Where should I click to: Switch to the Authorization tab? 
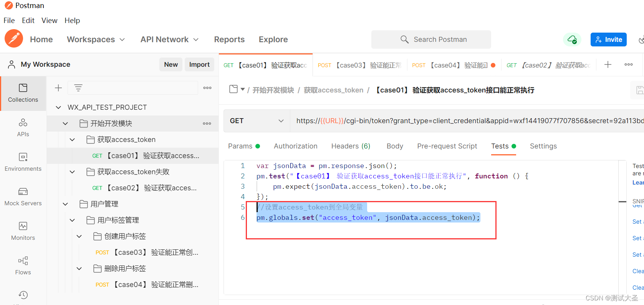[296, 146]
